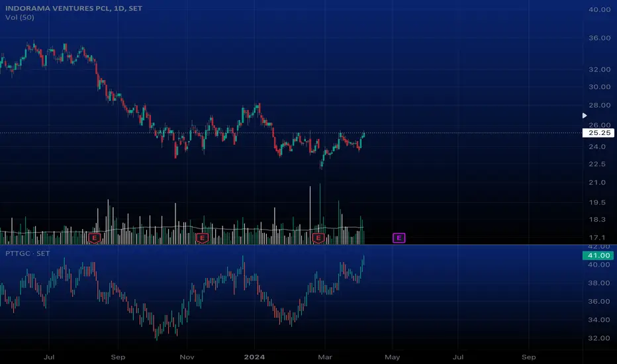This screenshot has width=617, height=364.
Task: Click the 38.00 value on PTTGC scale
Action: [599, 283]
